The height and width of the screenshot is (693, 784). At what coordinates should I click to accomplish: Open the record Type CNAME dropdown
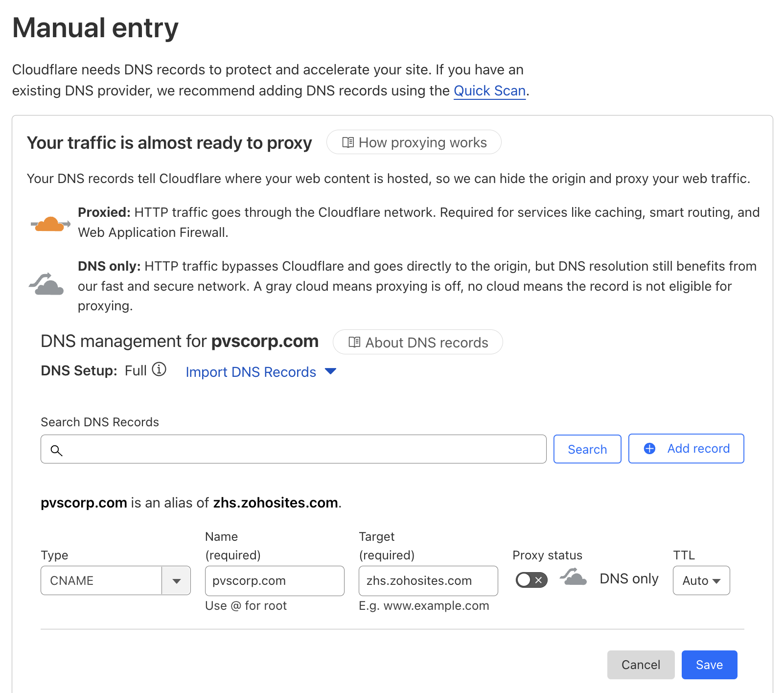tap(176, 581)
